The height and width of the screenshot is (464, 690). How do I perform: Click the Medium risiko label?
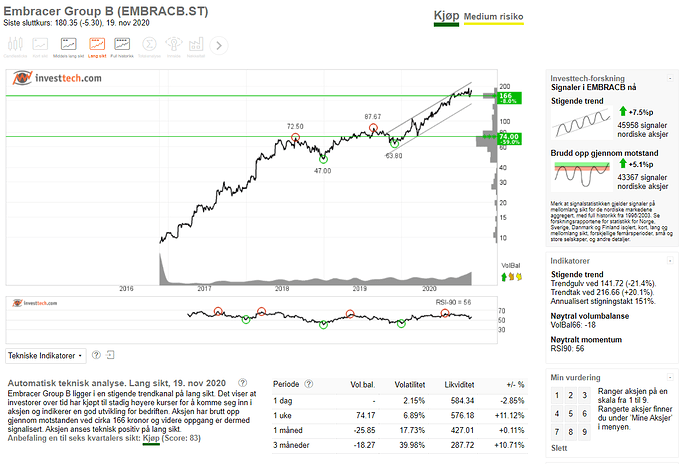click(493, 17)
